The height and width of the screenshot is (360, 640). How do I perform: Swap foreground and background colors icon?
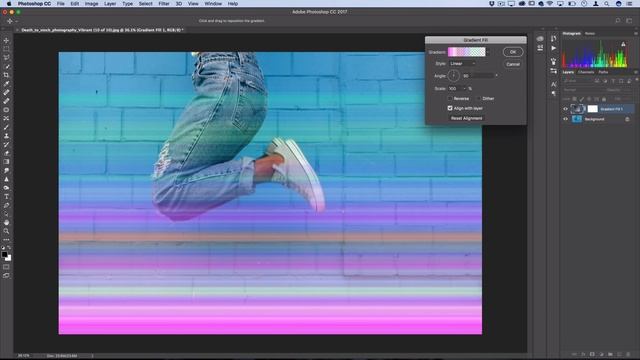tap(9, 247)
